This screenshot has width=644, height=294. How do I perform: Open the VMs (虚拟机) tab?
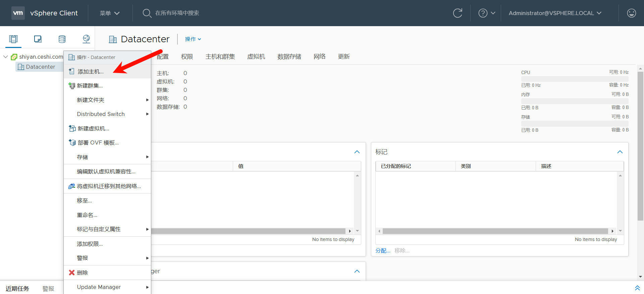pyautogui.click(x=256, y=57)
